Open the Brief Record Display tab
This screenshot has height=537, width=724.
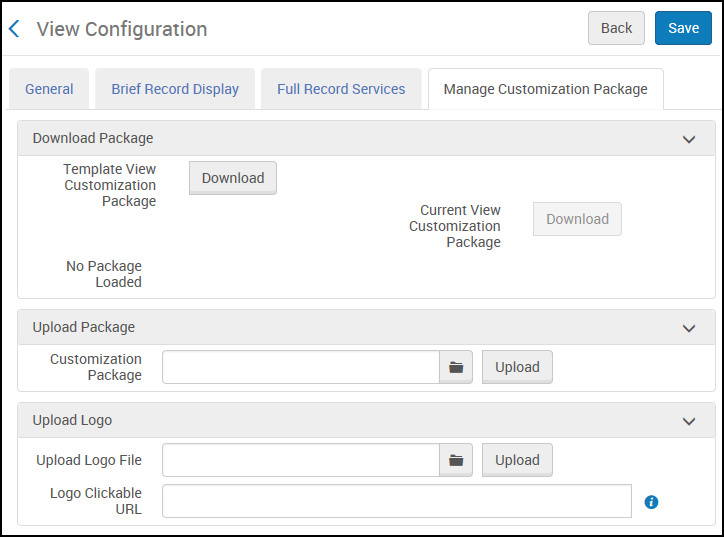click(175, 89)
